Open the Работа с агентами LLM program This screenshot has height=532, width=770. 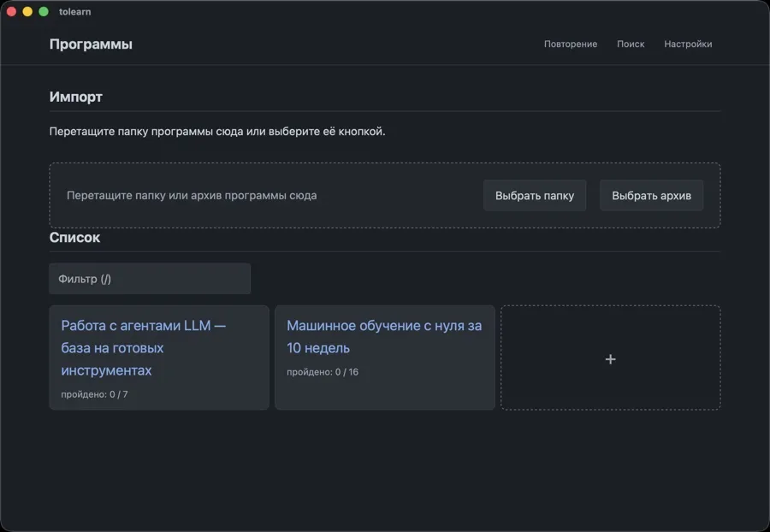click(144, 348)
